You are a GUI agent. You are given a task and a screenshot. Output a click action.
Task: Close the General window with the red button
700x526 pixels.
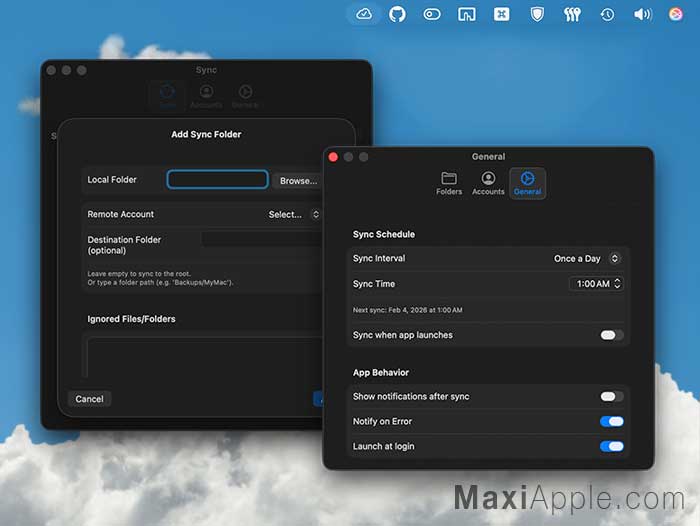(x=333, y=157)
